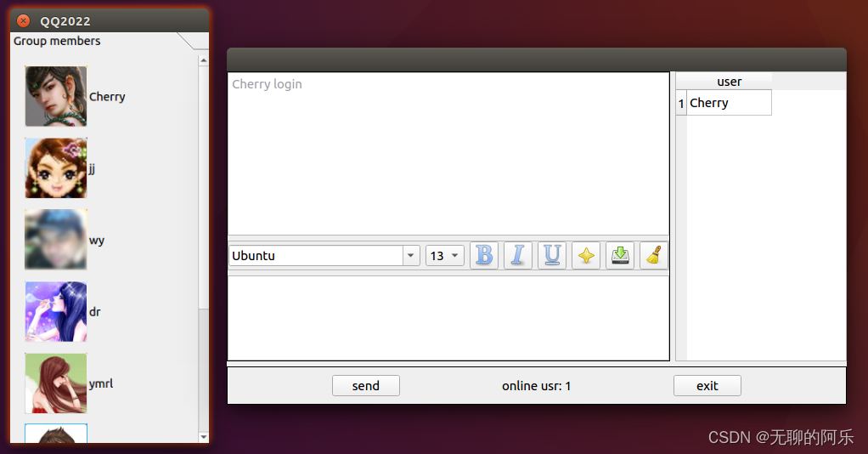Toggle Italic text formatting
Screen dimensions: 868x454
518,256
